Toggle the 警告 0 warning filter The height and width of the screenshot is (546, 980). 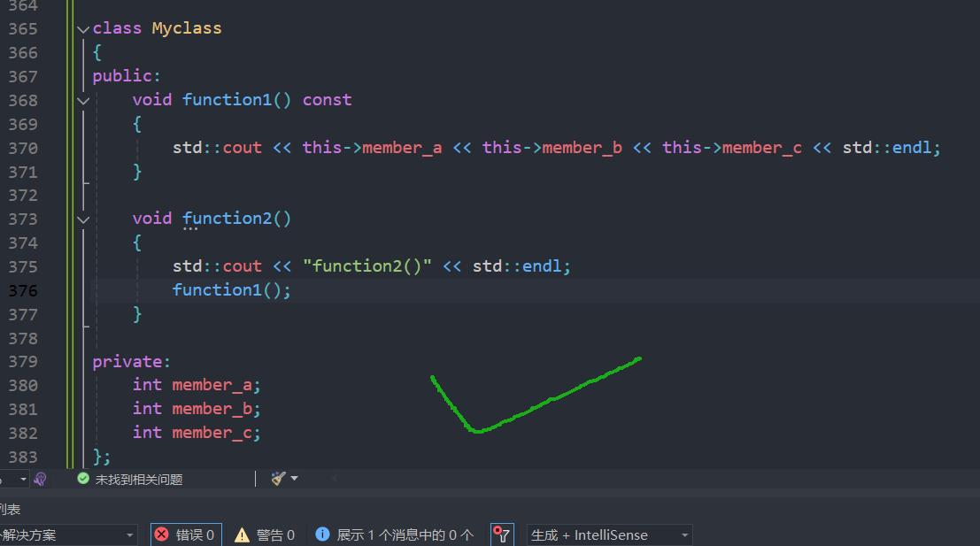265,534
